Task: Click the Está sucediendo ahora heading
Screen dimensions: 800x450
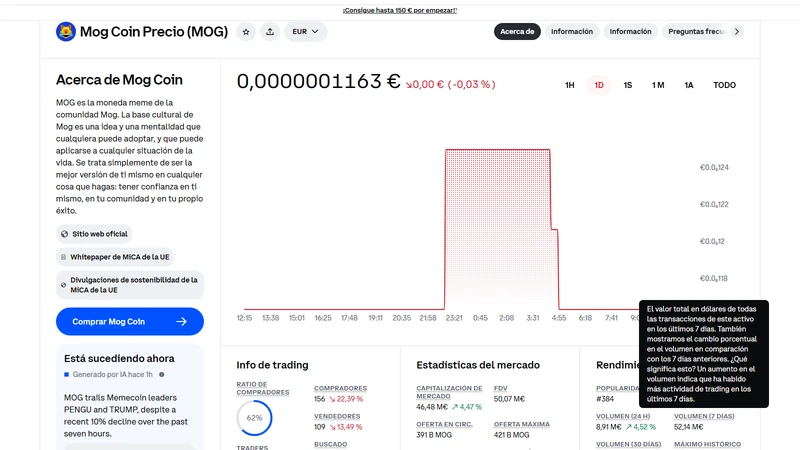Action: coord(119,359)
